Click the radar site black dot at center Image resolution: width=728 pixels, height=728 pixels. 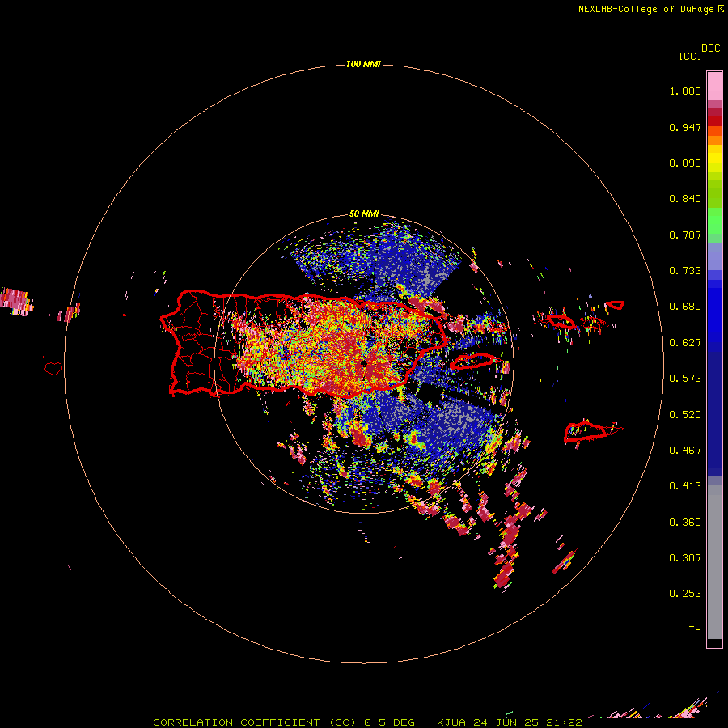(363, 363)
